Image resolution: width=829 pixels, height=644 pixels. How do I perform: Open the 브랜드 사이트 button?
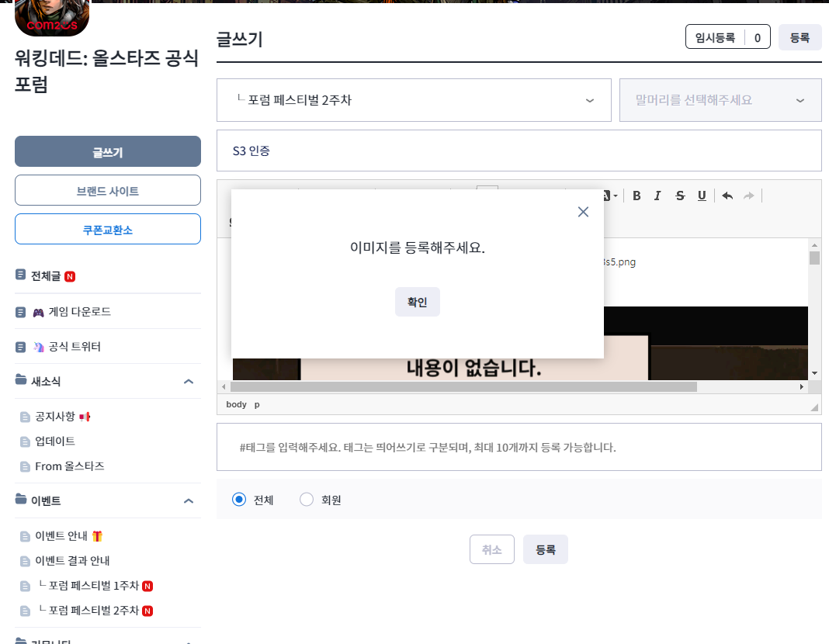pos(108,190)
